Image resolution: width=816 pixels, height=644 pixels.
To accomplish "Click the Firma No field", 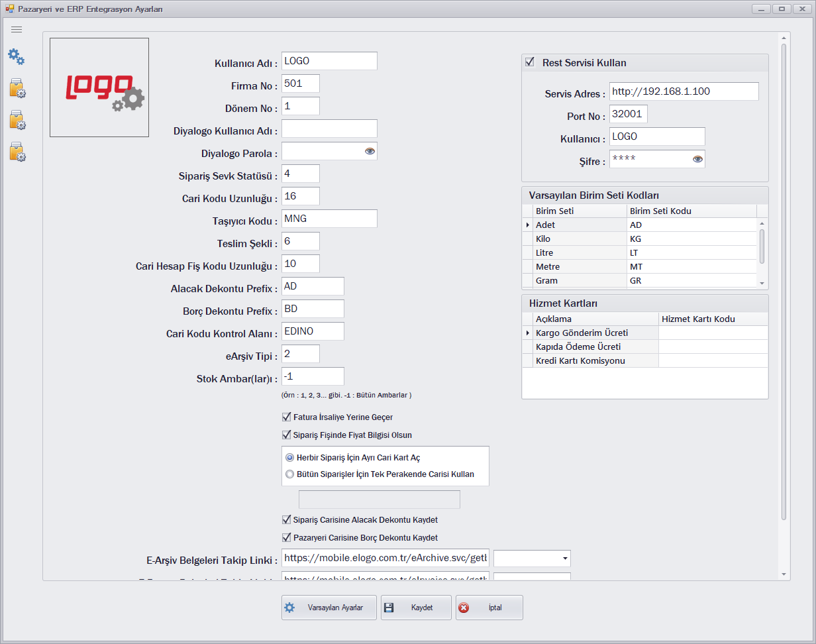I will [x=301, y=83].
